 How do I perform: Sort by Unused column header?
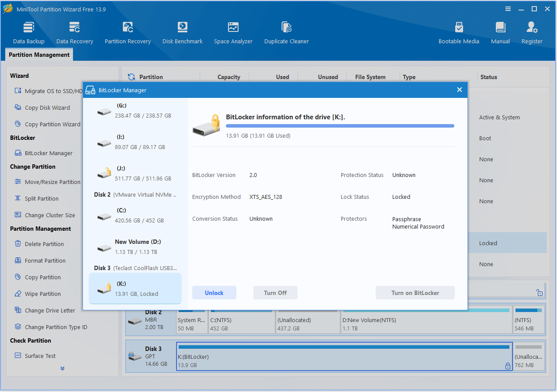click(328, 77)
